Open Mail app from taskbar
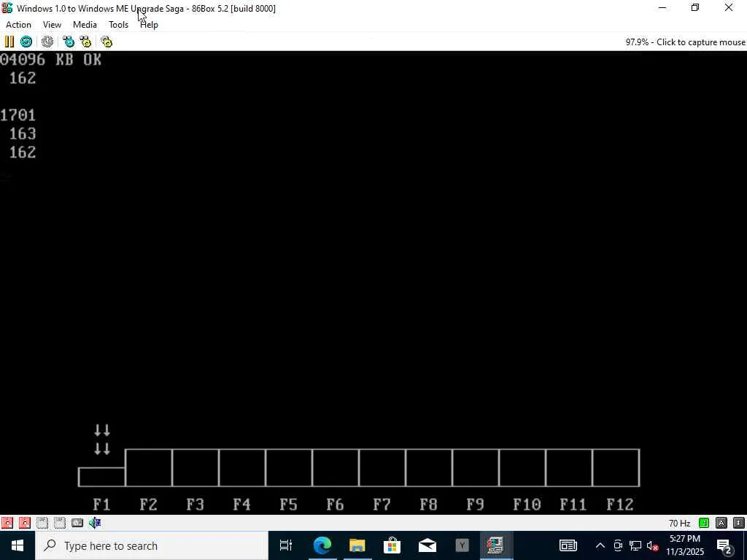747x560 pixels. click(x=427, y=545)
